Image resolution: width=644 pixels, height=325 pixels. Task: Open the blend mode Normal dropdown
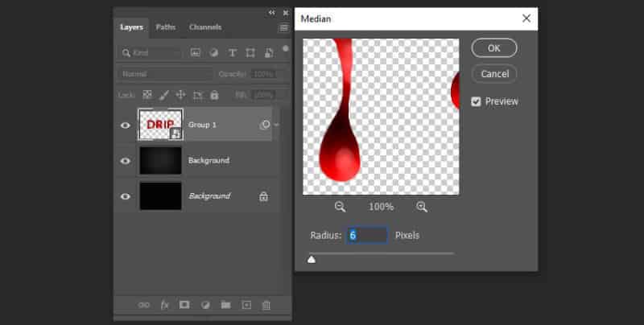[166, 74]
